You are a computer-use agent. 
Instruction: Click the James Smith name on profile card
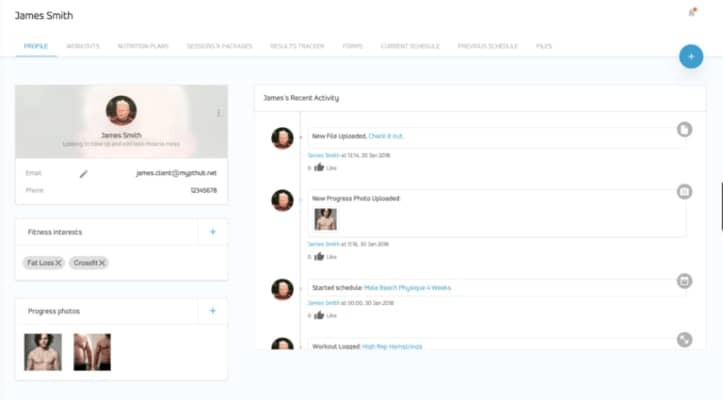click(121, 135)
